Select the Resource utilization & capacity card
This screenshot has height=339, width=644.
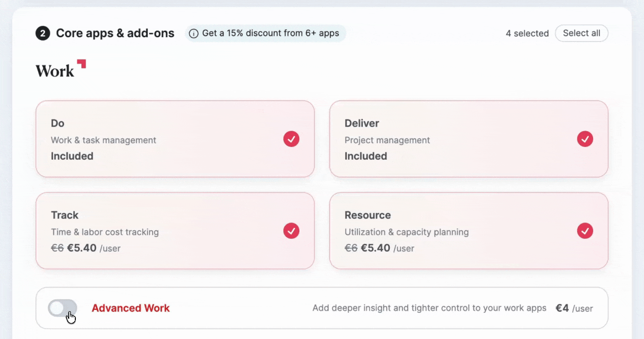tap(469, 231)
